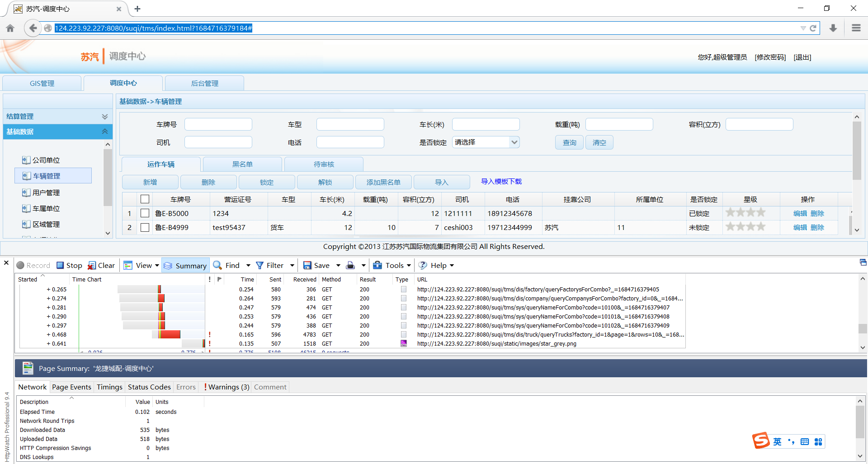This screenshot has width=868, height=464.
Task: Click the [修改密码] link
Action: [770, 57]
